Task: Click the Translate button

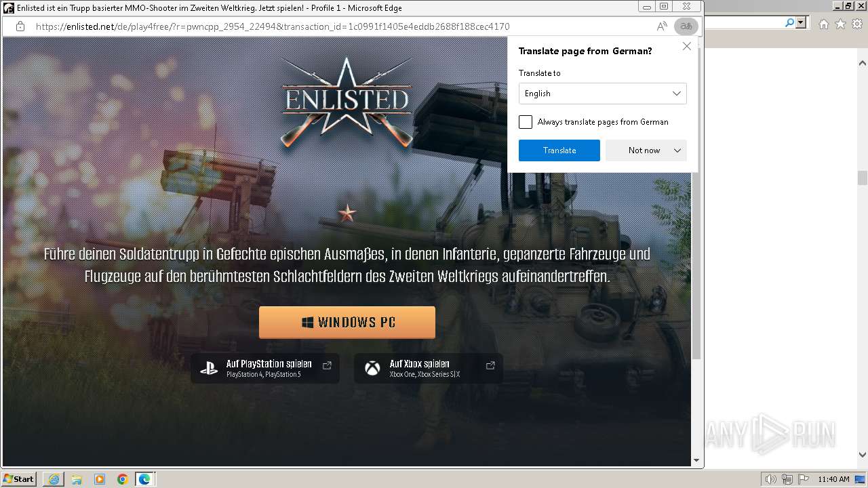Action: pyautogui.click(x=559, y=150)
